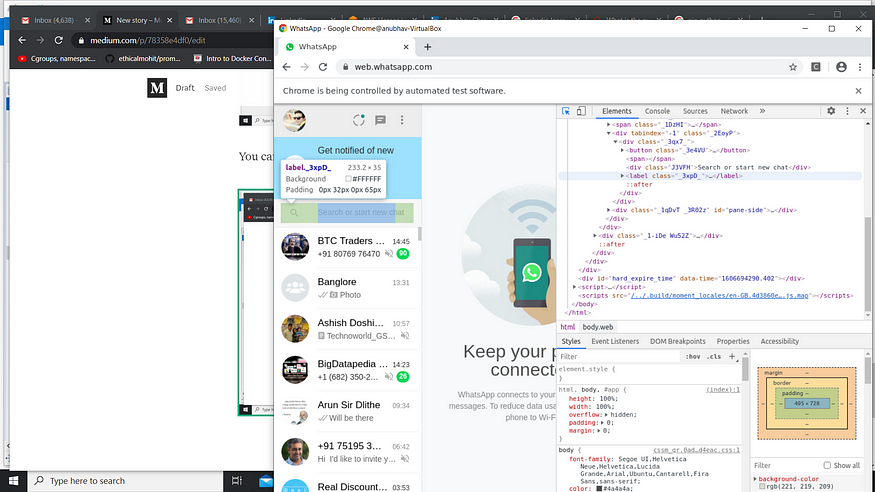Select the body.web breadcrumb
This screenshot has height=492, width=875.
click(x=598, y=327)
